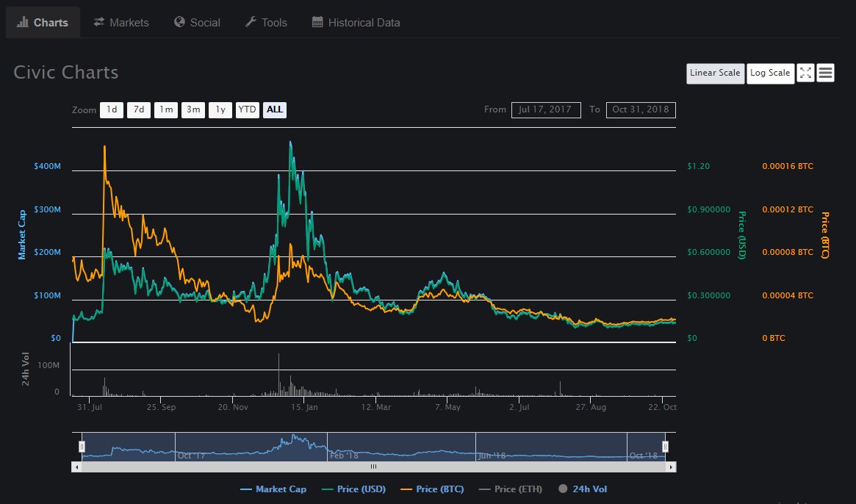The image size is (856, 504).
Task: Click the Tools wrench icon
Action: click(251, 22)
